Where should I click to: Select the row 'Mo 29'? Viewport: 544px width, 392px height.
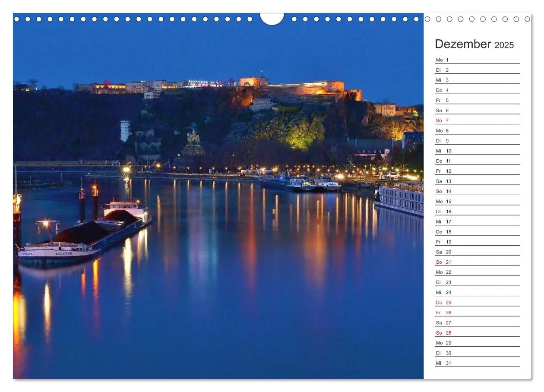click(478, 343)
